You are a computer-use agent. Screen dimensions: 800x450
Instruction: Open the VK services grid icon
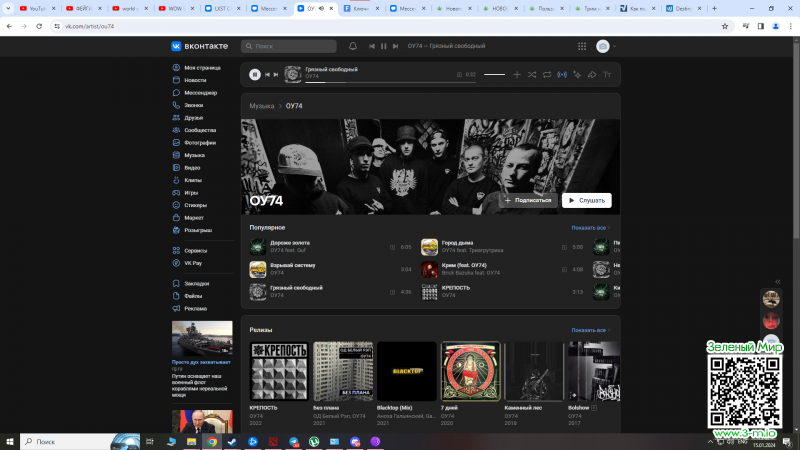click(582, 46)
